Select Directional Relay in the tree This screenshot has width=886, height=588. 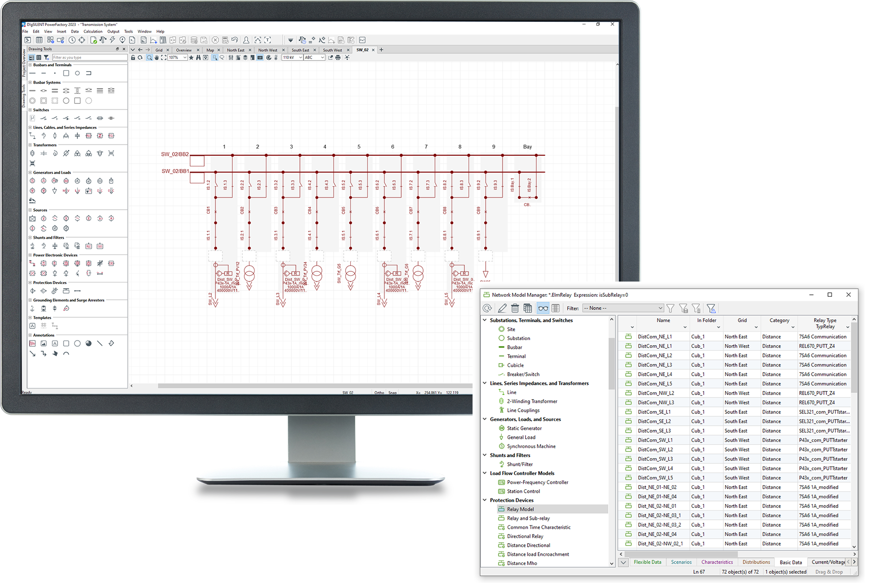(x=525, y=536)
